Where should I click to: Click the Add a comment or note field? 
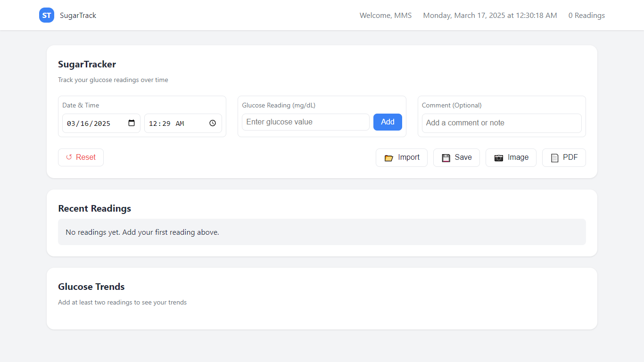[x=501, y=123]
